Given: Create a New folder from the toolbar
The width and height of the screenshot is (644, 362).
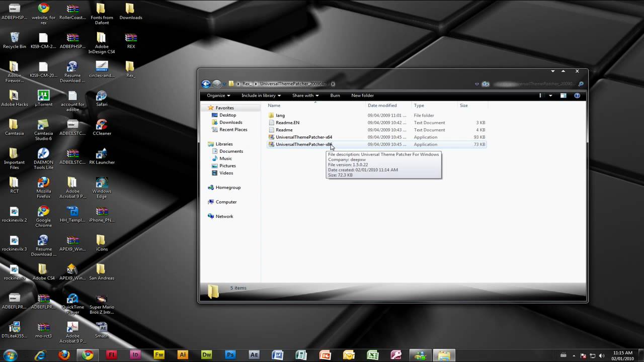Looking at the screenshot, I should 362,96.
